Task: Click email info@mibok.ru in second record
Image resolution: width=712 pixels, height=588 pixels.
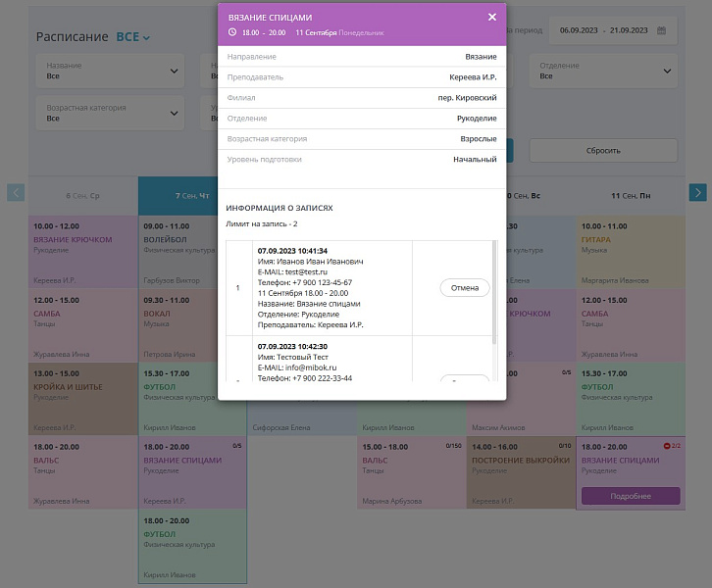Action: click(311, 367)
